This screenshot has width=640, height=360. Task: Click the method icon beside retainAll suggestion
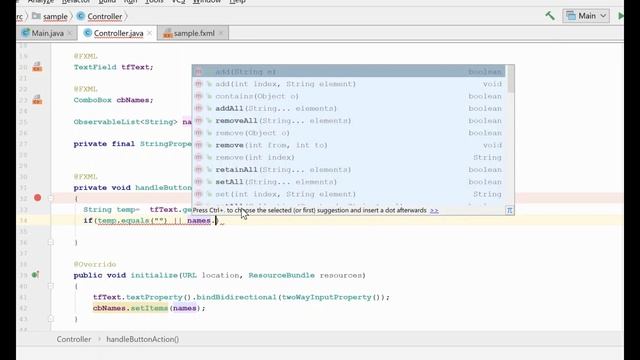(x=198, y=169)
